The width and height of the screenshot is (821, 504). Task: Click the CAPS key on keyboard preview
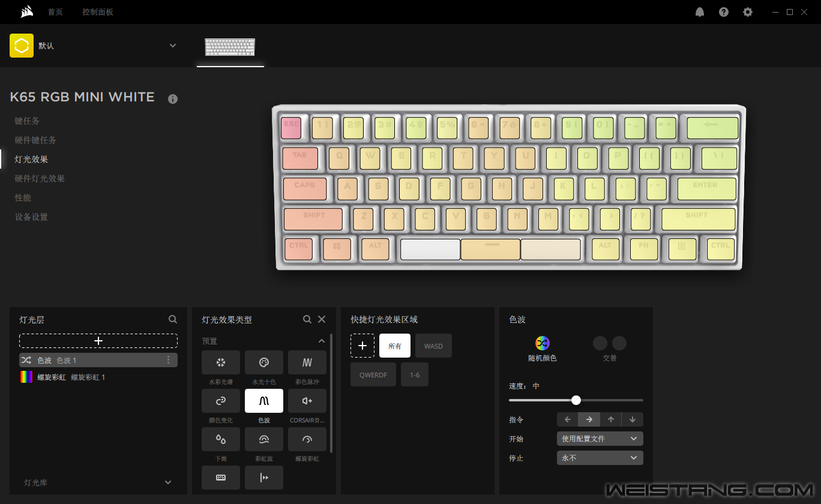pyautogui.click(x=305, y=188)
